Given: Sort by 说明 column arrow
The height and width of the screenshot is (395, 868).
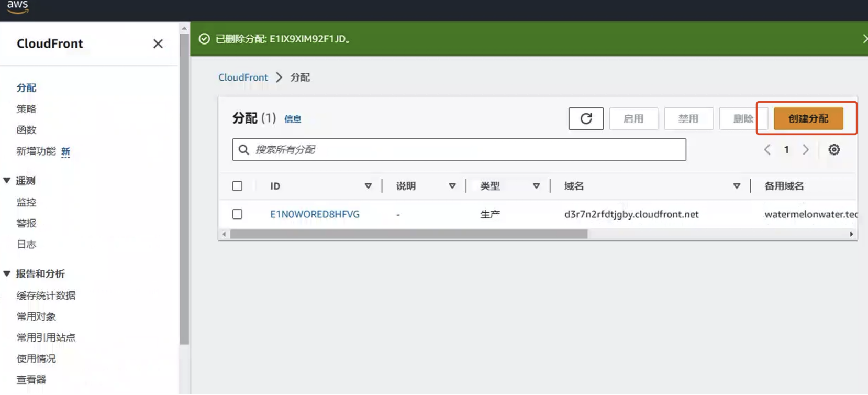Looking at the screenshot, I should [452, 186].
